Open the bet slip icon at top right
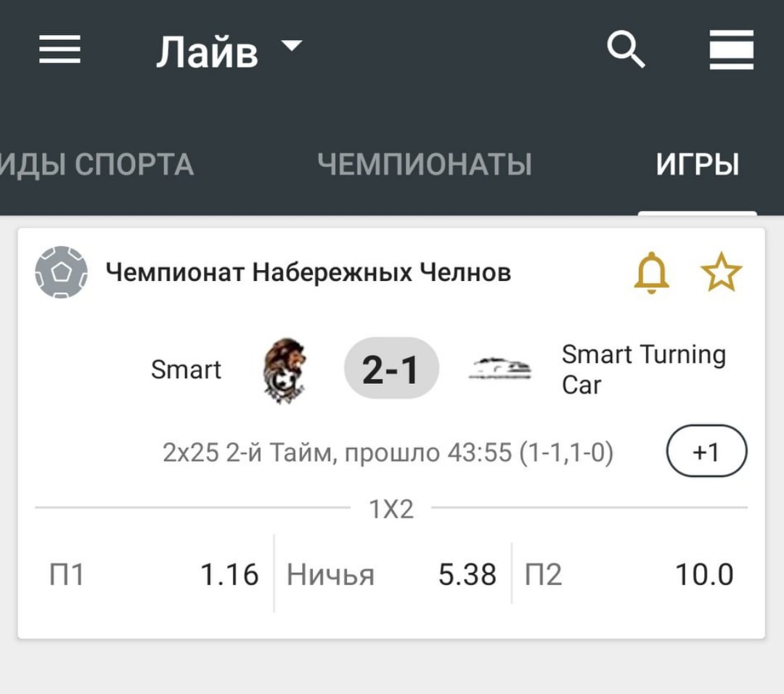784x694 pixels. coord(731,49)
